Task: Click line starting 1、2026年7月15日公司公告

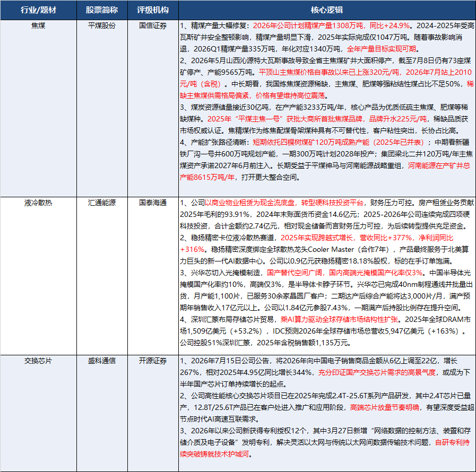Action: tap(319, 361)
